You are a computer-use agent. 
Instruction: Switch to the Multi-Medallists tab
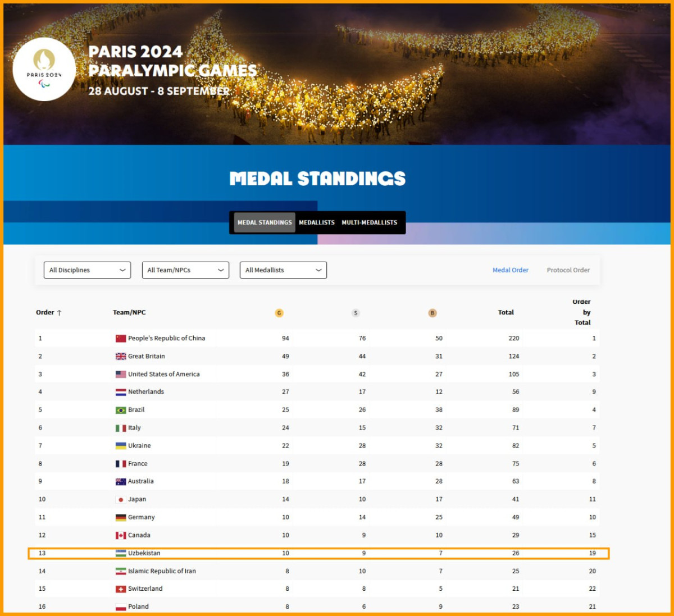pyautogui.click(x=370, y=222)
